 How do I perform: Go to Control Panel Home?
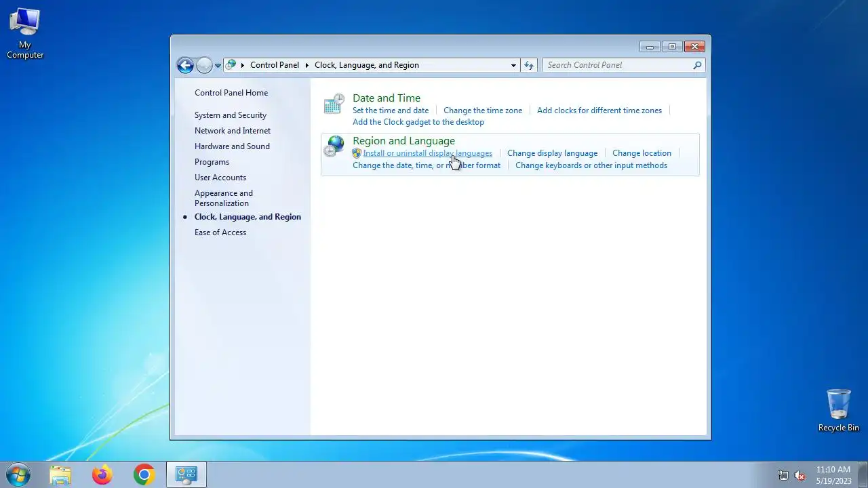[x=231, y=93]
